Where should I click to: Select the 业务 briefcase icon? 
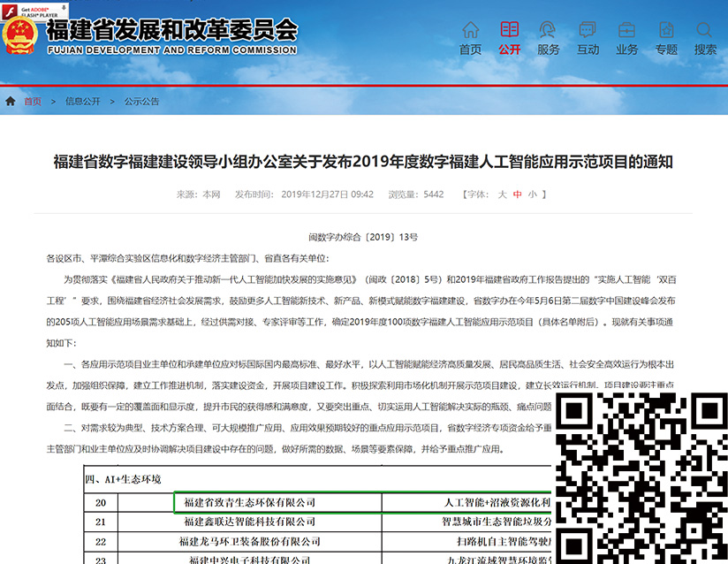click(x=627, y=32)
